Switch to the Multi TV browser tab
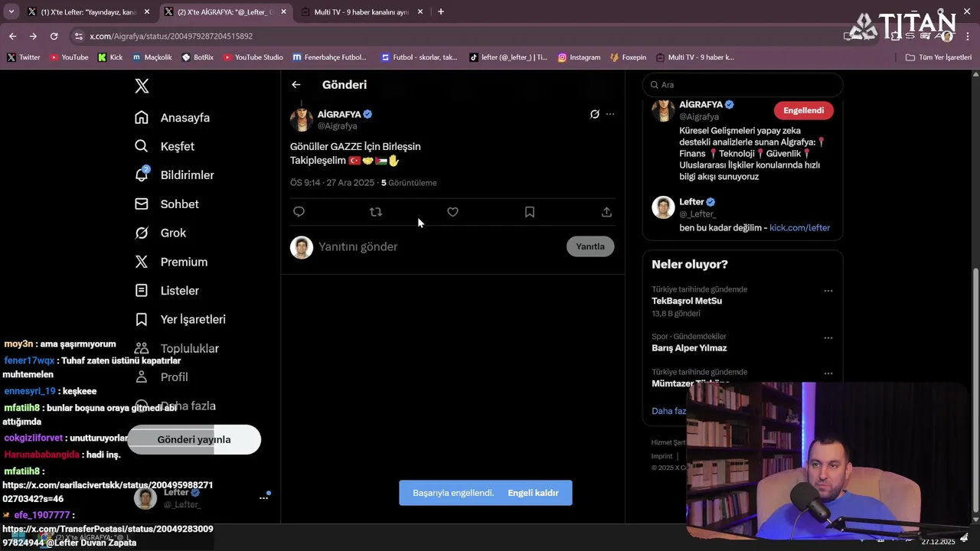 click(x=361, y=12)
